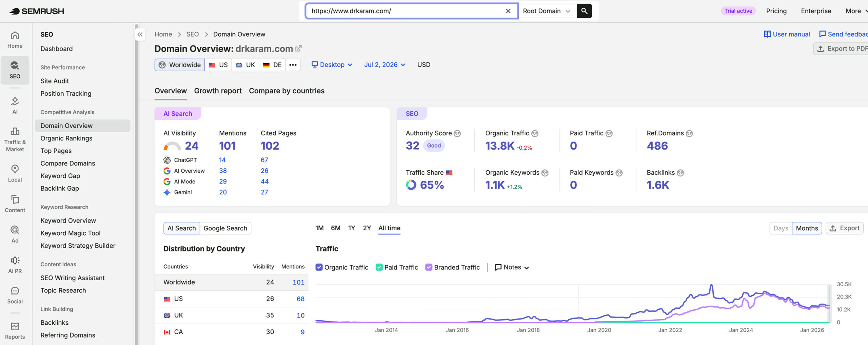
Task: Open the Reports sidebar icon
Action: 15,330
